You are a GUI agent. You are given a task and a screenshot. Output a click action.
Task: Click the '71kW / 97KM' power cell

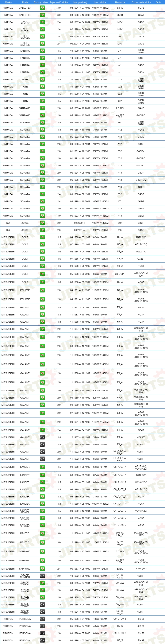(x=100, y=497)
